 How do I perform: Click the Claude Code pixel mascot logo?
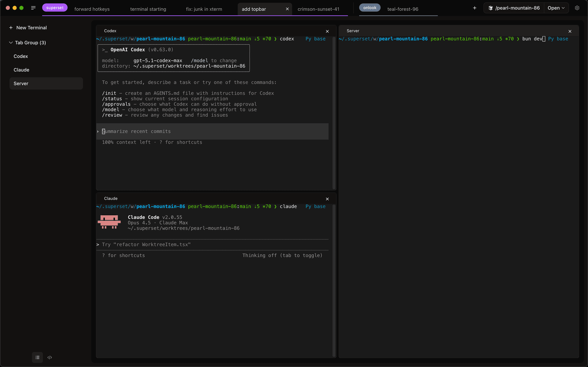[109, 222]
